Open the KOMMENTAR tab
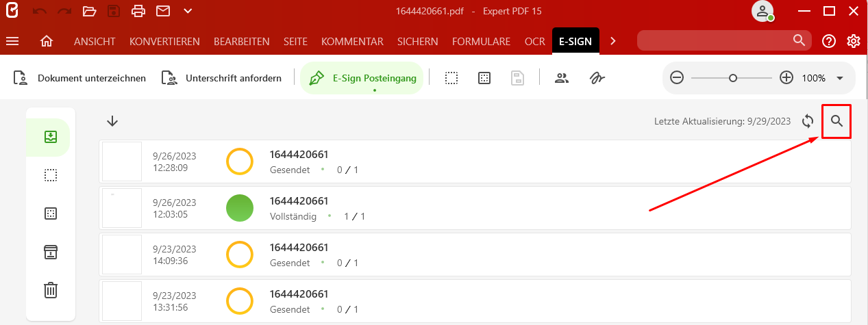Image resolution: width=868 pixels, height=325 pixels. (x=352, y=41)
